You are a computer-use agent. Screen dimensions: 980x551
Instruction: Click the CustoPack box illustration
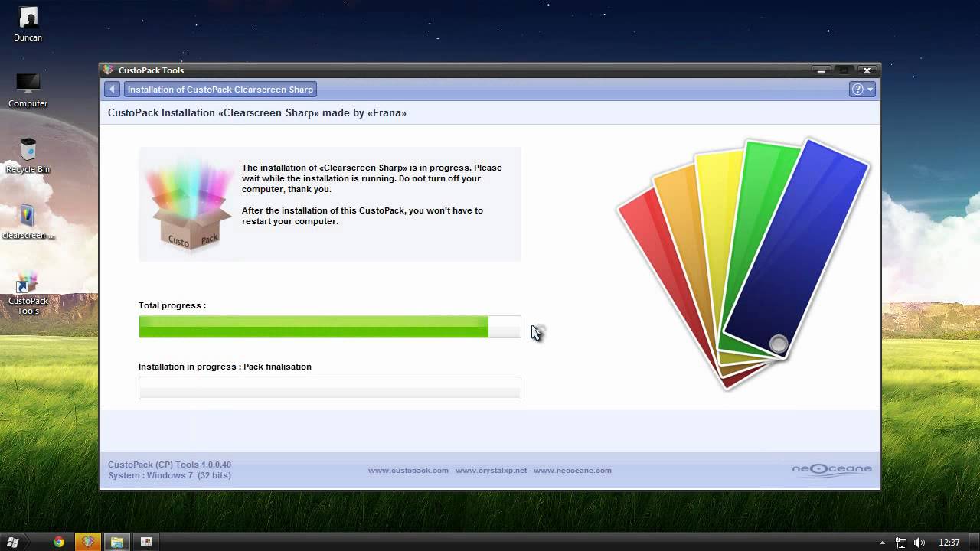click(191, 204)
